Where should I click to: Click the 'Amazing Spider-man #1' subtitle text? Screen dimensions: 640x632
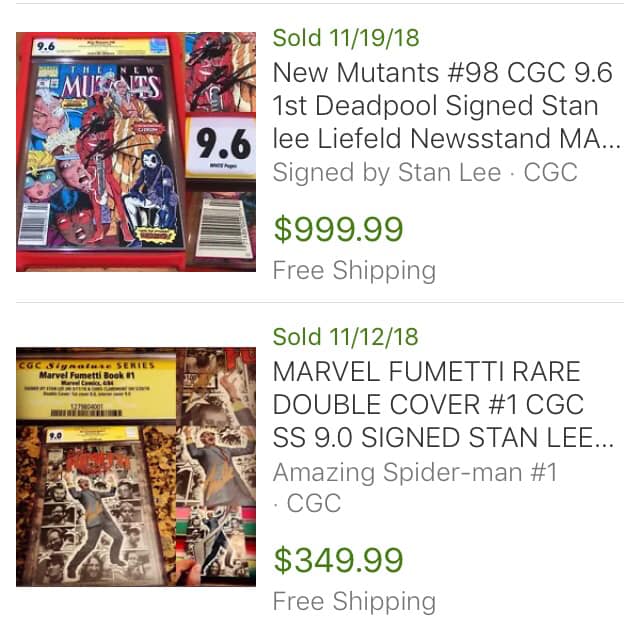tap(414, 472)
